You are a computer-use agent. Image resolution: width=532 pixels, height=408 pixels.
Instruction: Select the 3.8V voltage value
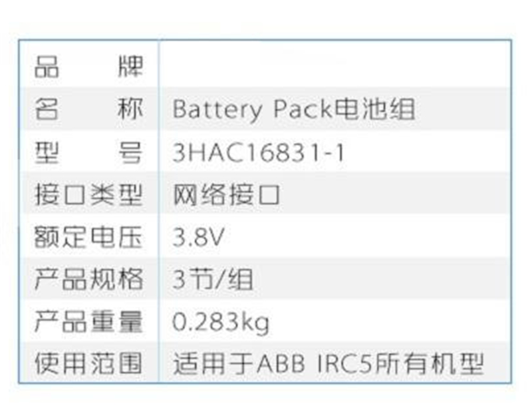point(198,238)
